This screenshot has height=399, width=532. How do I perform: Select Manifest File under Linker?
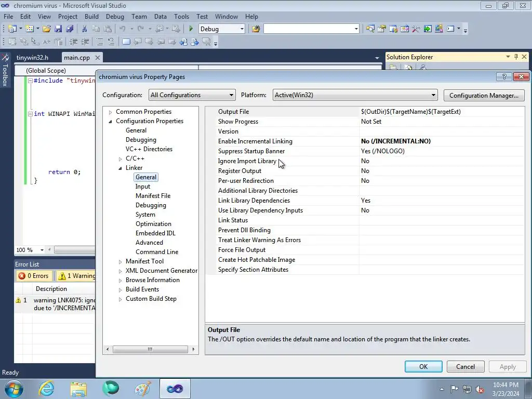(x=153, y=196)
